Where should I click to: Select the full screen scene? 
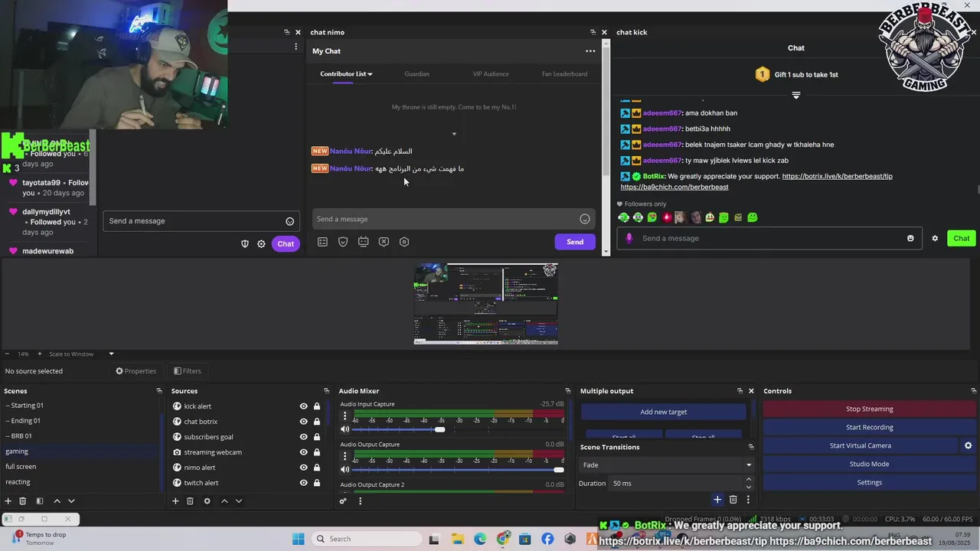[x=81, y=467]
